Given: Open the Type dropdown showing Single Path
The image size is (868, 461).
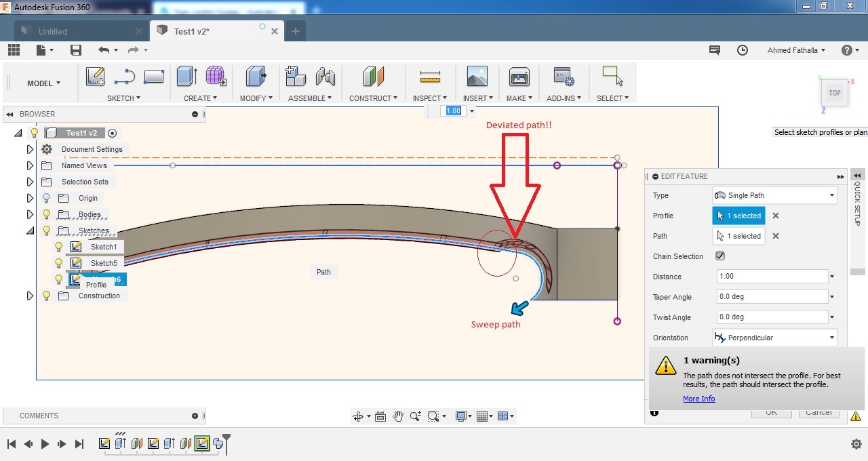Looking at the screenshot, I should (x=774, y=195).
